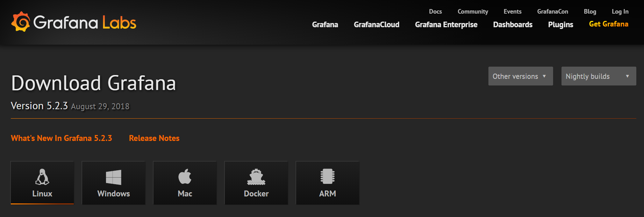Click the Grafana Labs wordmark text

pyautogui.click(x=85, y=23)
